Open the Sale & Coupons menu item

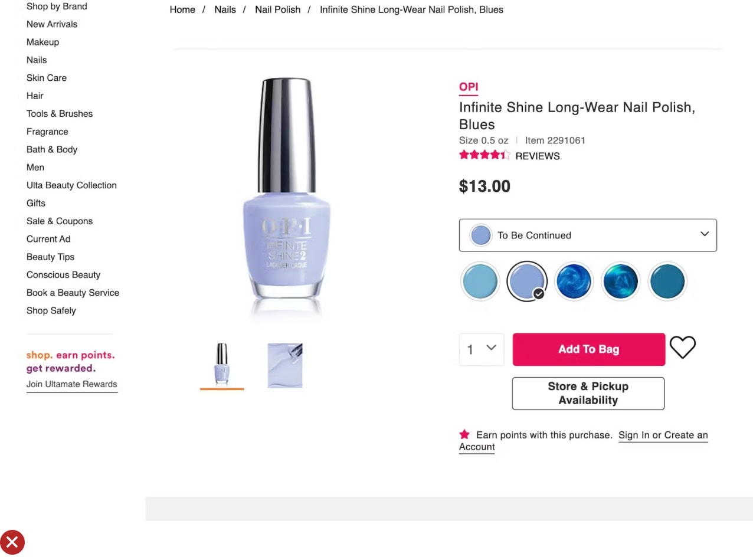coord(60,221)
